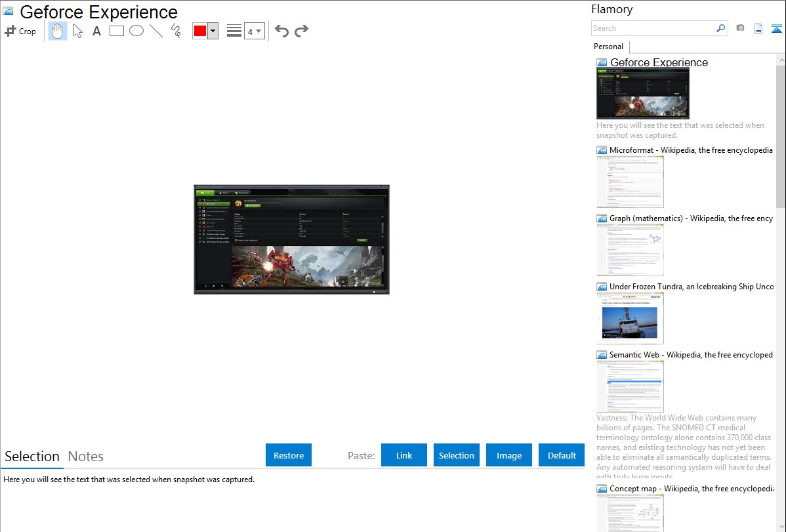Choose the text annotation tool
Screen dimensions: 786x532
pos(96,31)
